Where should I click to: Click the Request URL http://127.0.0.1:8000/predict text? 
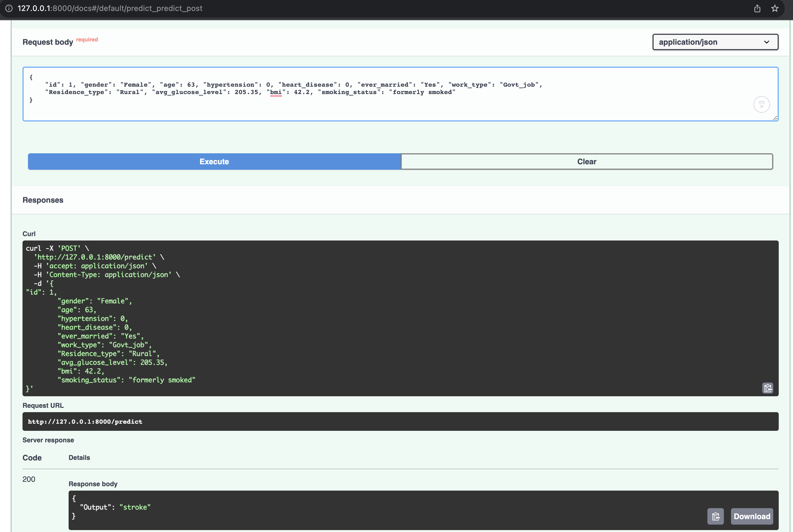click(x=85, y=421)
